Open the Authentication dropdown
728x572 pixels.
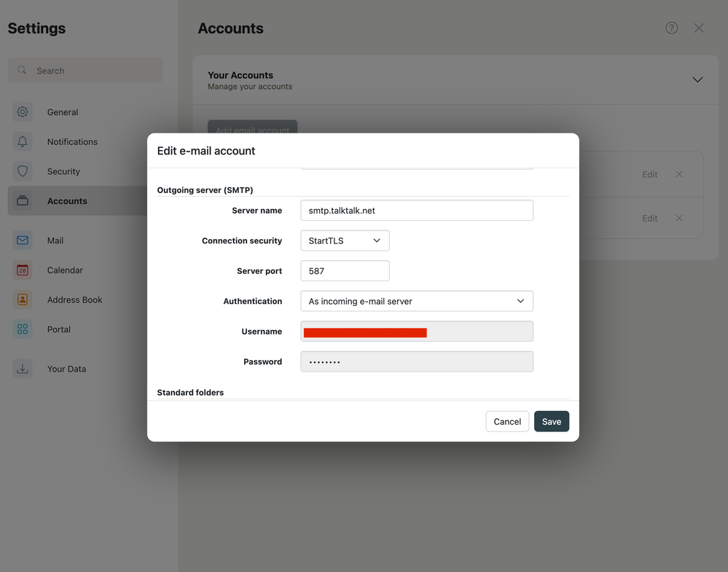[416, 301]
